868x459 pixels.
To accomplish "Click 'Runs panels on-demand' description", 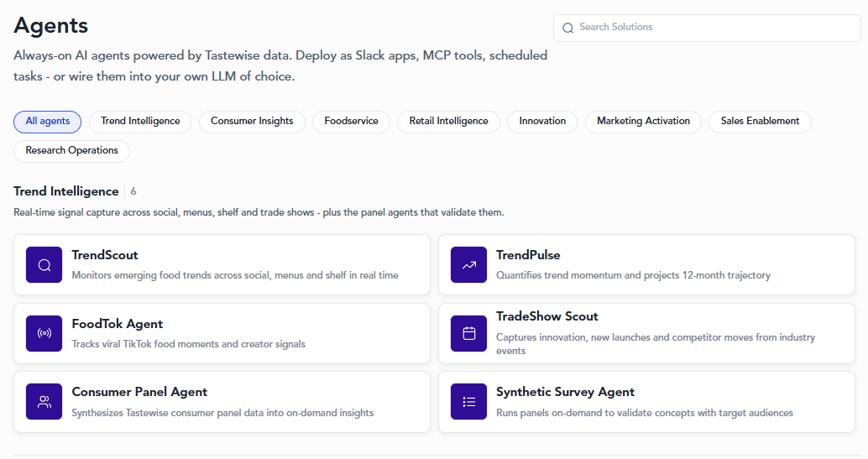I will [645, 413].
